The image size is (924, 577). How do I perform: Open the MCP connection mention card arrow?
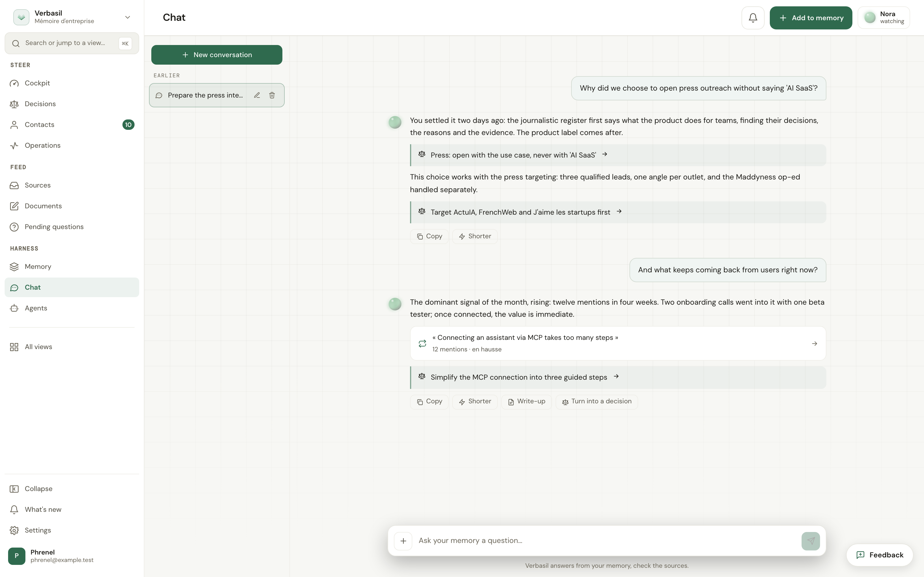[x=814, y=343]
